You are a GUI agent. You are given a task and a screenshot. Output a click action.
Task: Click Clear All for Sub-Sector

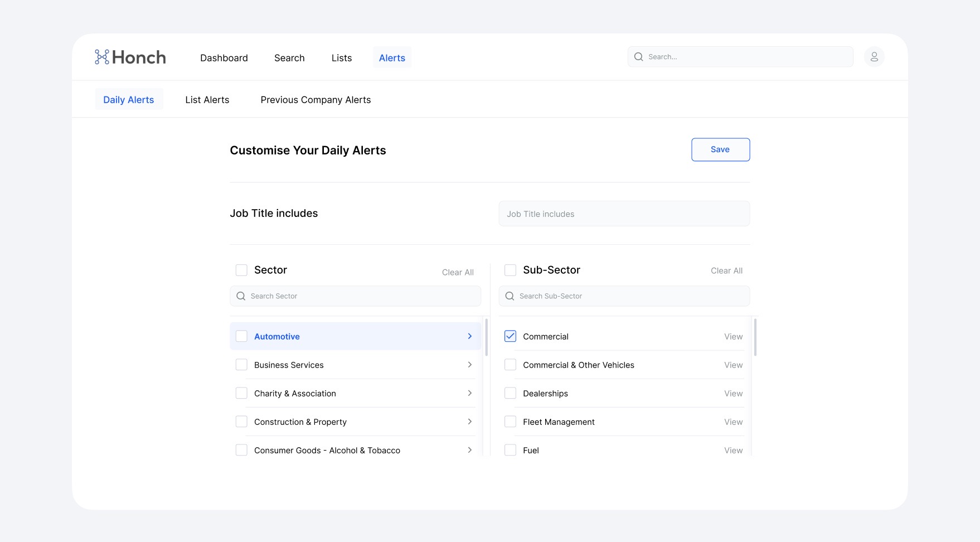pos(726,270)
